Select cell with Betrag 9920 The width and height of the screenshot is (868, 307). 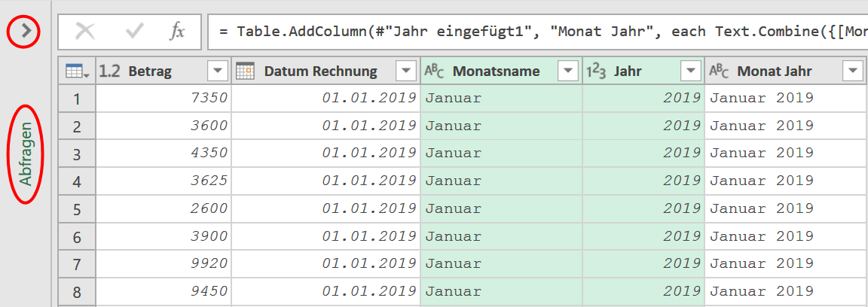click(x=164, y=265)
